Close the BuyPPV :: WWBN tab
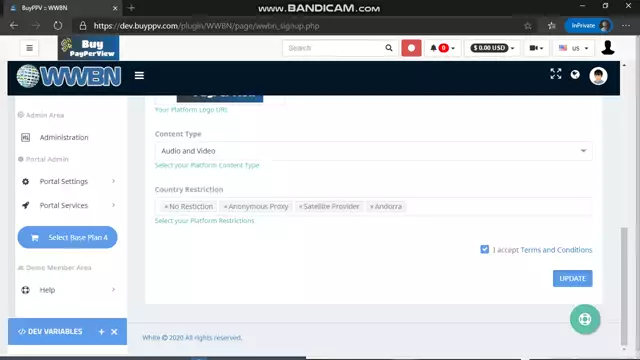The height and width of the screenshot is (360, 640). tap(115, 8)
